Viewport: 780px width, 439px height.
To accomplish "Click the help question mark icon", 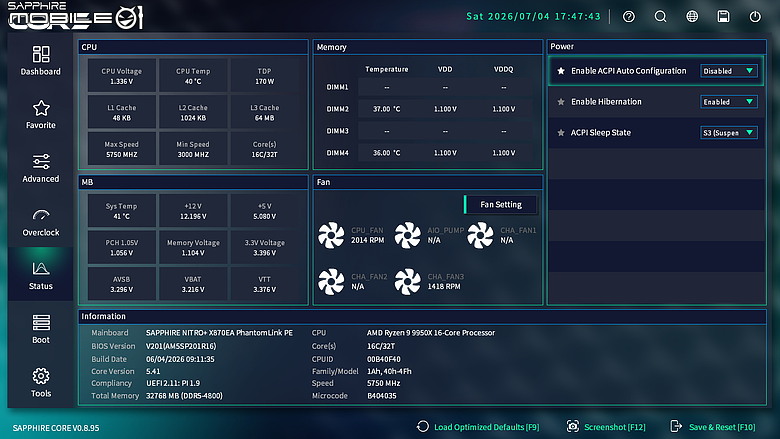I will click(629, 16).
